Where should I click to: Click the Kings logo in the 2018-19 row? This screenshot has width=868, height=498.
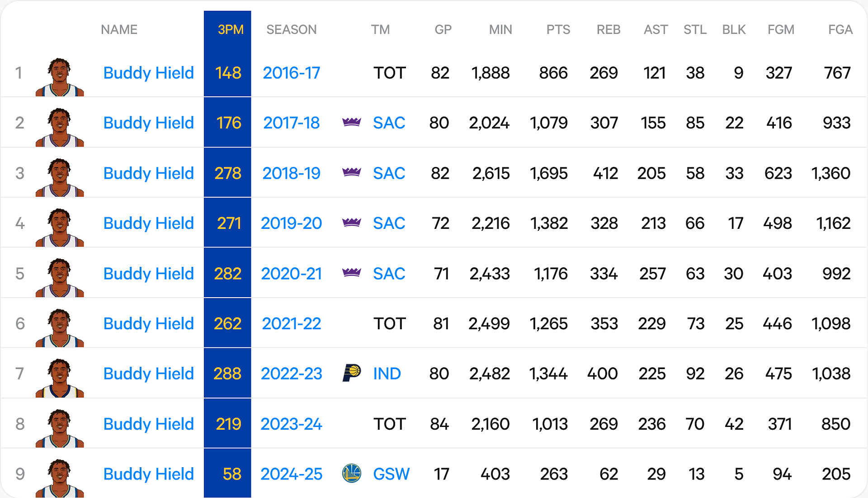[x=351, y=172]
